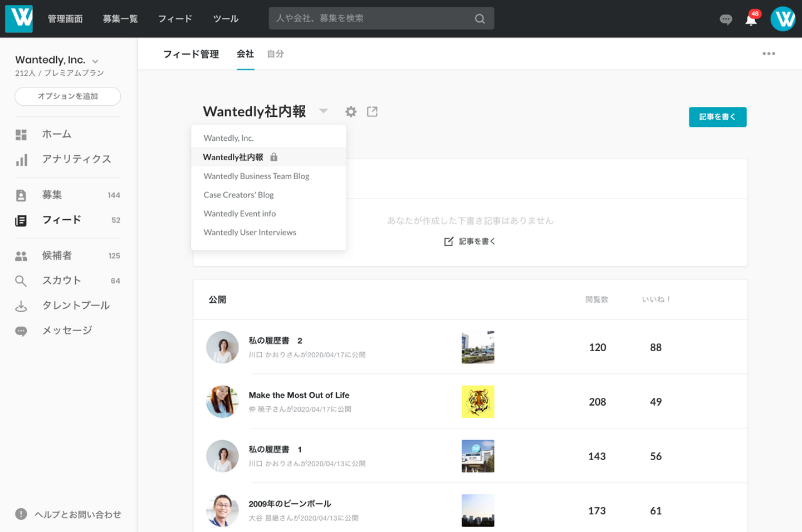Click the Wantedly logo in top bar
Viewport: 802px width, 532px height.
[19, 19]
